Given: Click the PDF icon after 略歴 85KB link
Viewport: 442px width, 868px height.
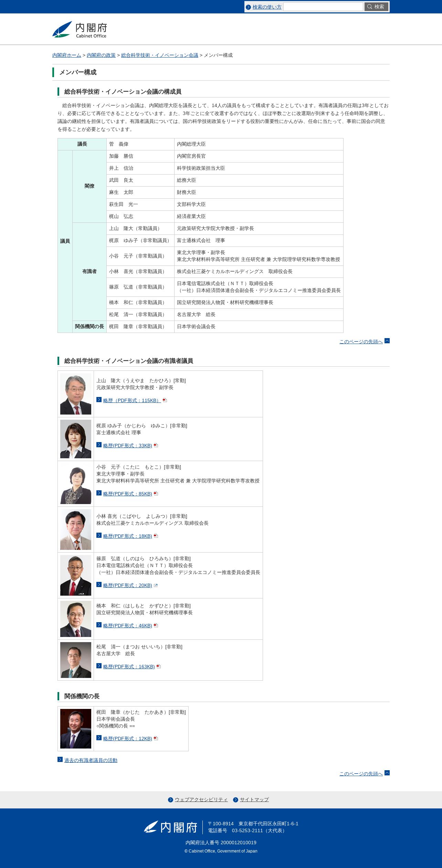Looking at the screenshot, I should (x=156, y=493).
